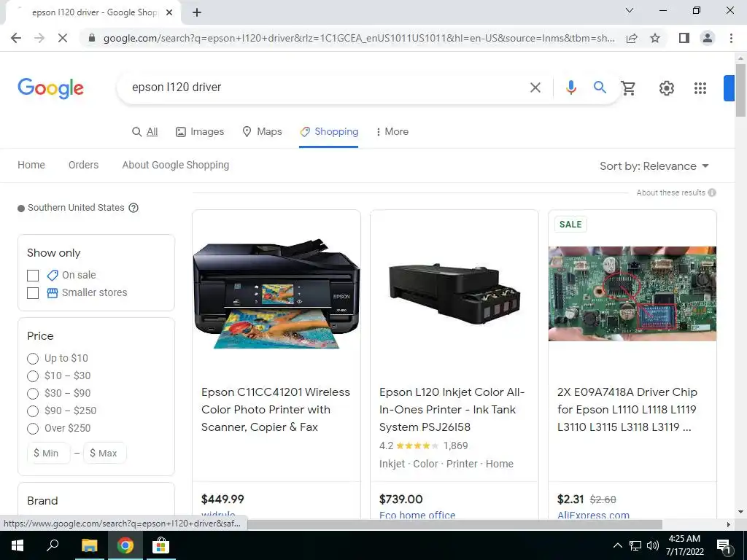Screen dimensions: 747x560
Task: Switch to the Images tab
Action: click(x=200, y=131)
